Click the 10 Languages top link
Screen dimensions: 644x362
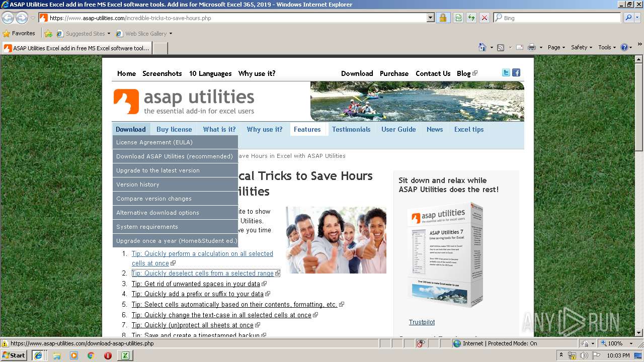coord(210,73)
